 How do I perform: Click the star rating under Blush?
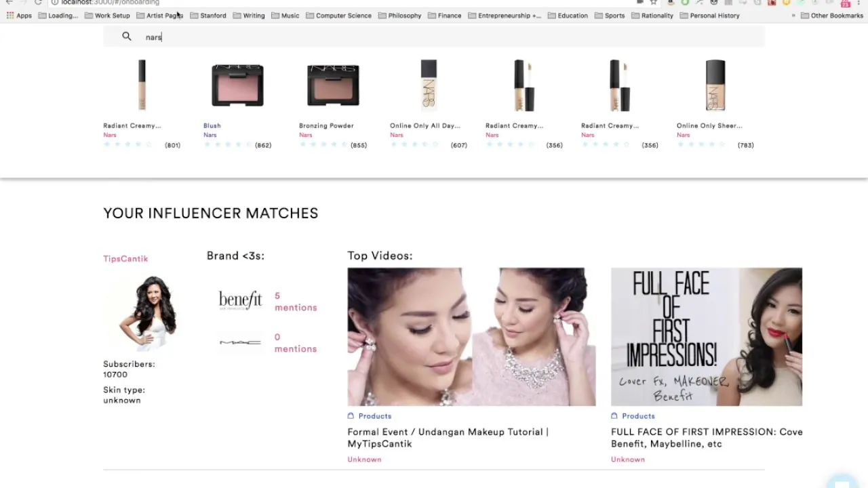click(227, 145)
